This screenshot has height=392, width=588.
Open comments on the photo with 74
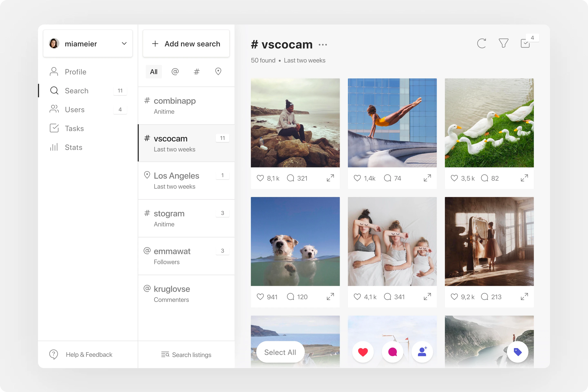[x=388, y=178]
